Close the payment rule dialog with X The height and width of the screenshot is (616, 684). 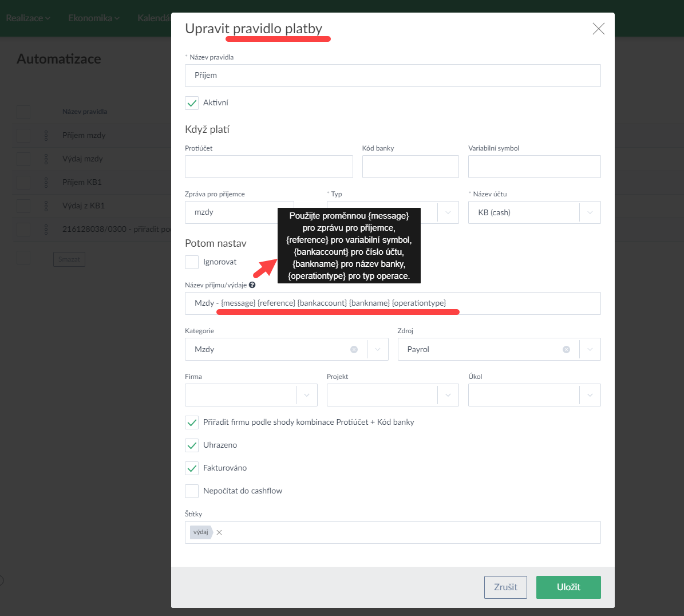click(598, 29)
